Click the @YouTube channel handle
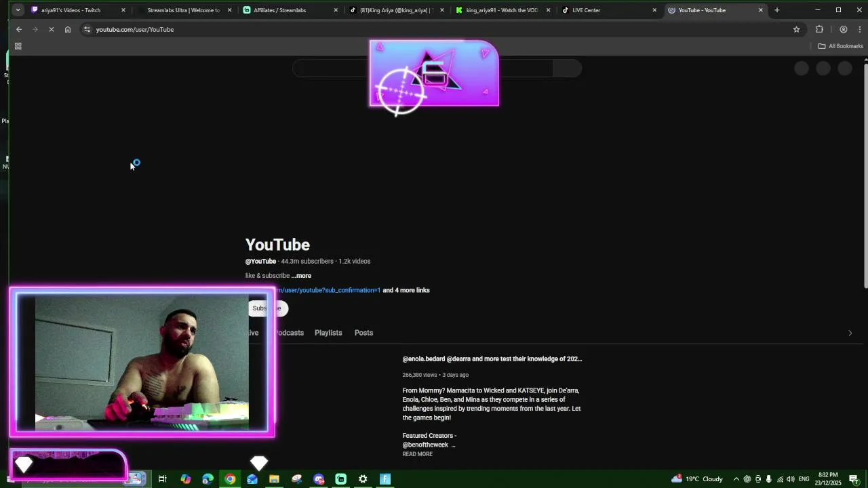 pyautogui.click(x=260, y=262)
